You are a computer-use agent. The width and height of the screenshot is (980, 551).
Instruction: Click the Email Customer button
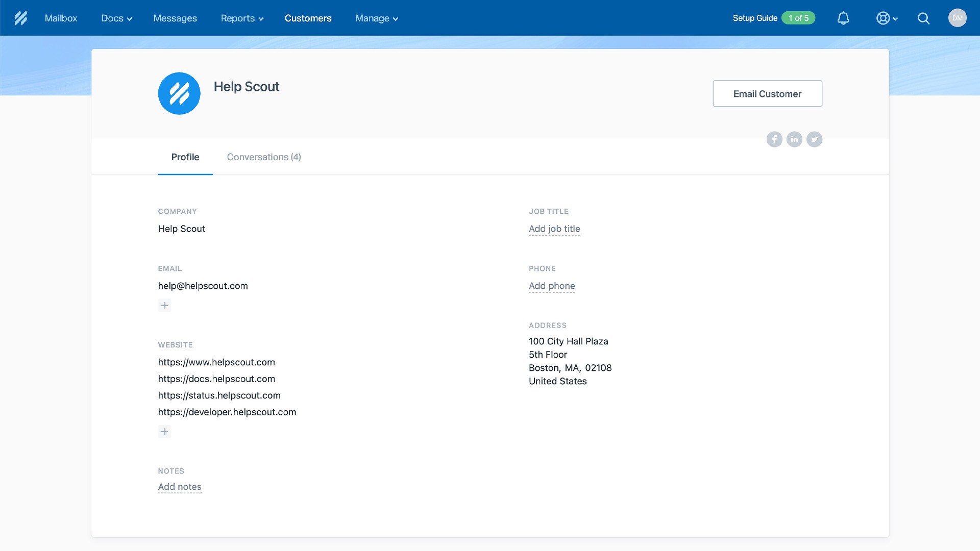click(x=767, y=94)
